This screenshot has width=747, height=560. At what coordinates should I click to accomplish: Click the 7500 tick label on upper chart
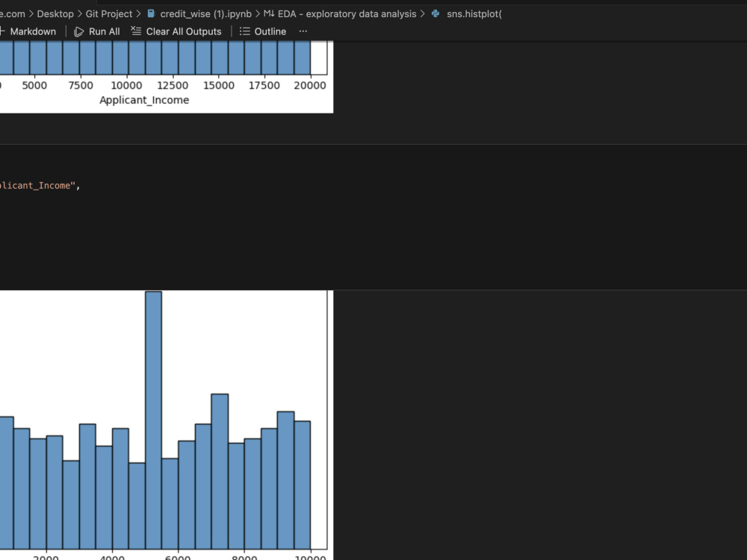pyautogui.click(x=81, y=85)
